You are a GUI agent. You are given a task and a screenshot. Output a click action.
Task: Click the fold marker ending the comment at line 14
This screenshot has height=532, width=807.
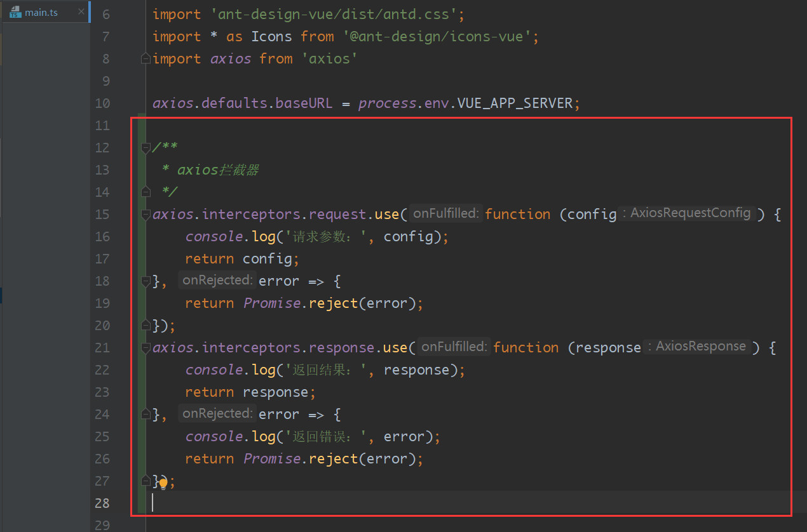click(146, 190)
